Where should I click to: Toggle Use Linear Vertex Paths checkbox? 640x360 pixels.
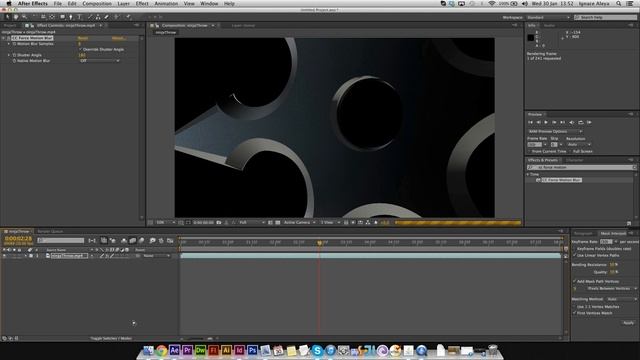tap(575, 255)
